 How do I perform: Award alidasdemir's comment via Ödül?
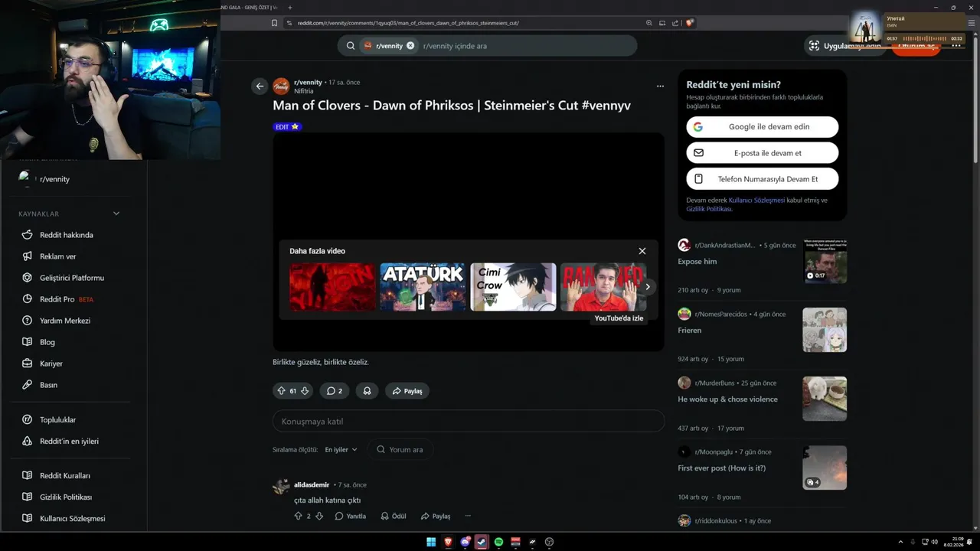[x=394, y=517]
